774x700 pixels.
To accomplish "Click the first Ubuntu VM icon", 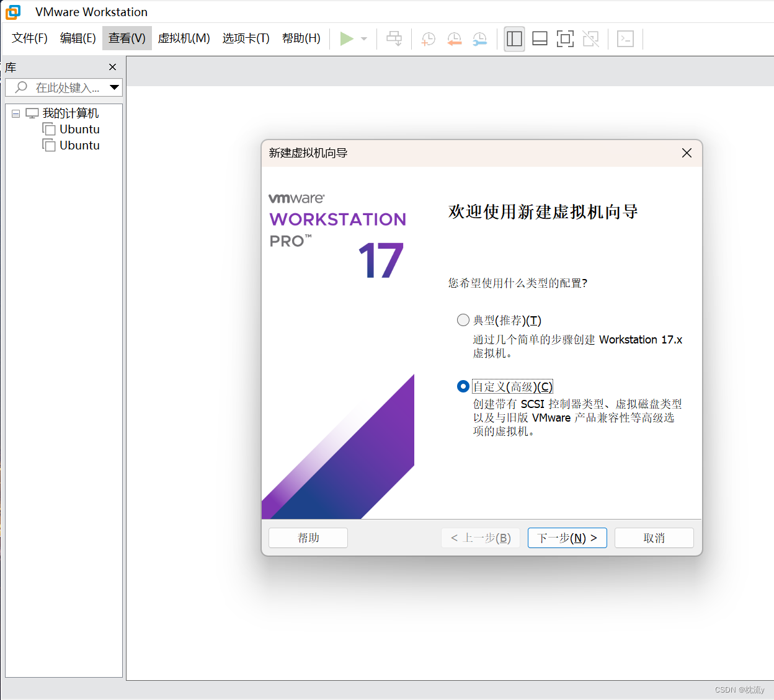I will point(49,129).
